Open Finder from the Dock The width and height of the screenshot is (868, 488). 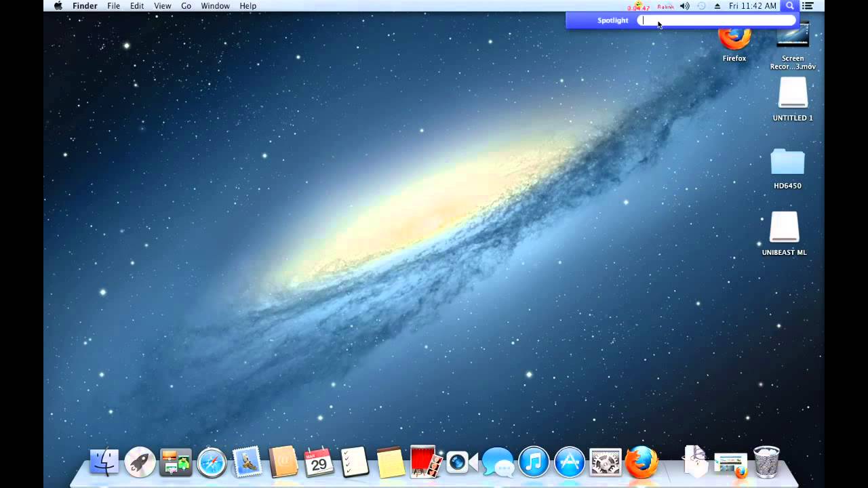[104, 463]
